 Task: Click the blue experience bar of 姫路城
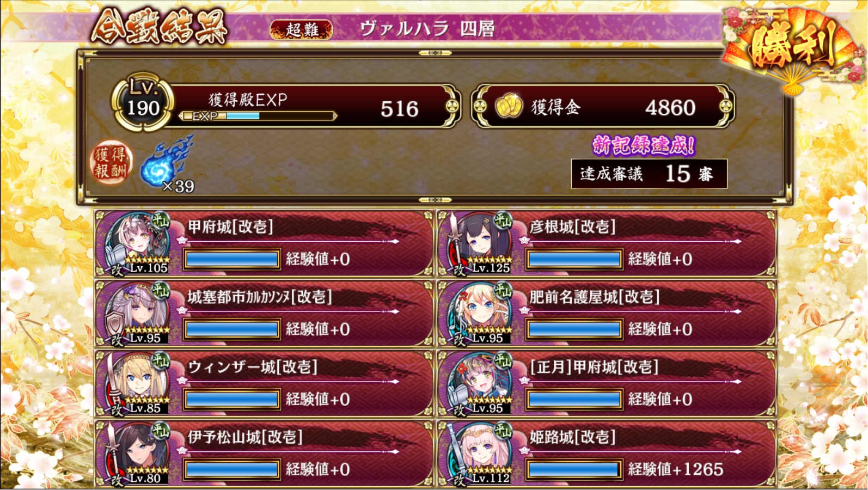click(x=574, y=469)
